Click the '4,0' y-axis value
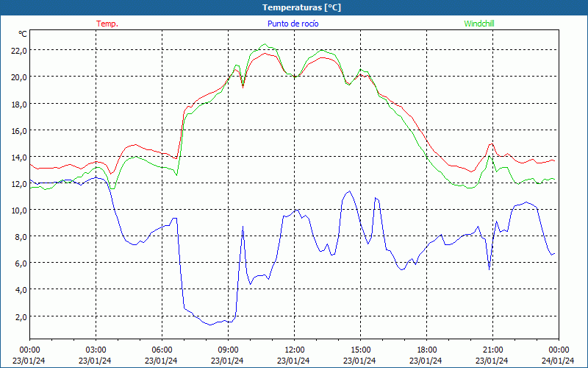Image resolution: width=588 pixels, height=368 pixels. point(21,290)
